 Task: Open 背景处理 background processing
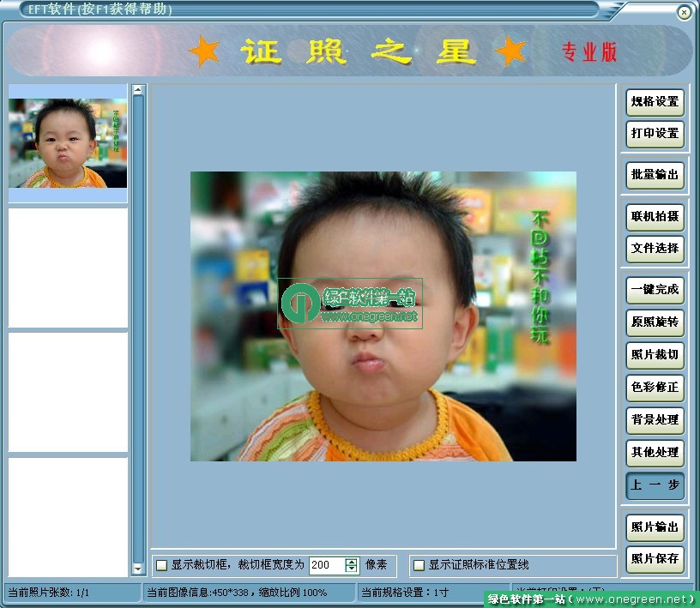pyautogui.click(x=655, y=420)
